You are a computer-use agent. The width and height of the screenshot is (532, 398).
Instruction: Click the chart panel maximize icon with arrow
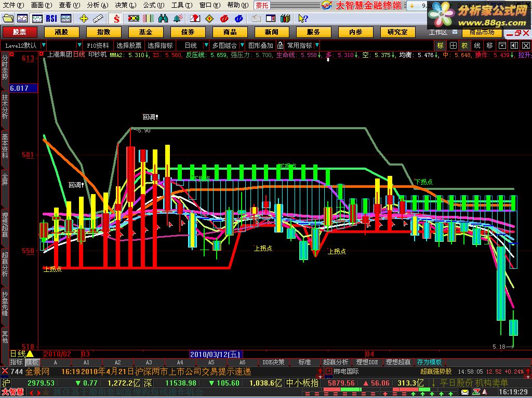[x=502, y=46]
